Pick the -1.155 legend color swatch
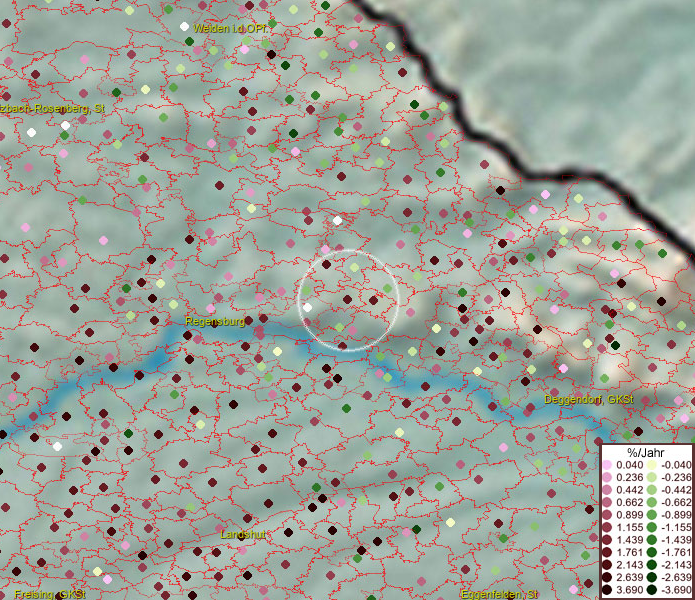The height and width of the screenshot is (600, 695). point(652,527)
